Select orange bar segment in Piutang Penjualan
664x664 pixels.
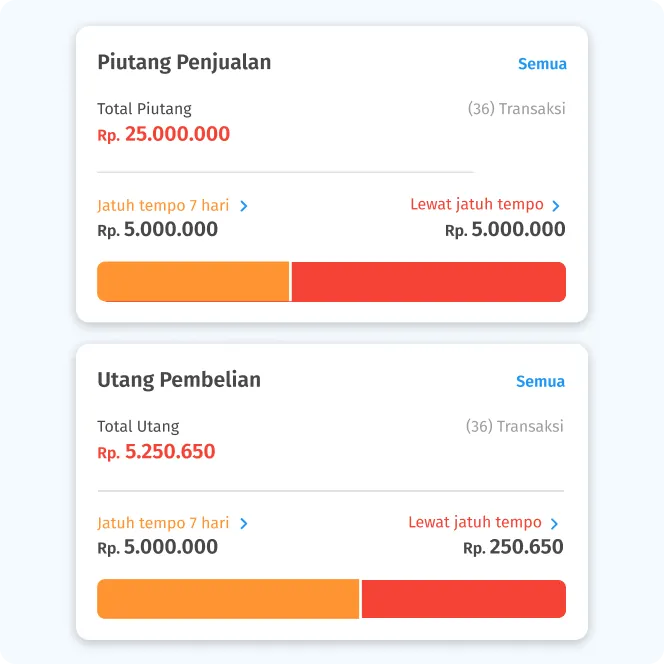click(193, 281)
